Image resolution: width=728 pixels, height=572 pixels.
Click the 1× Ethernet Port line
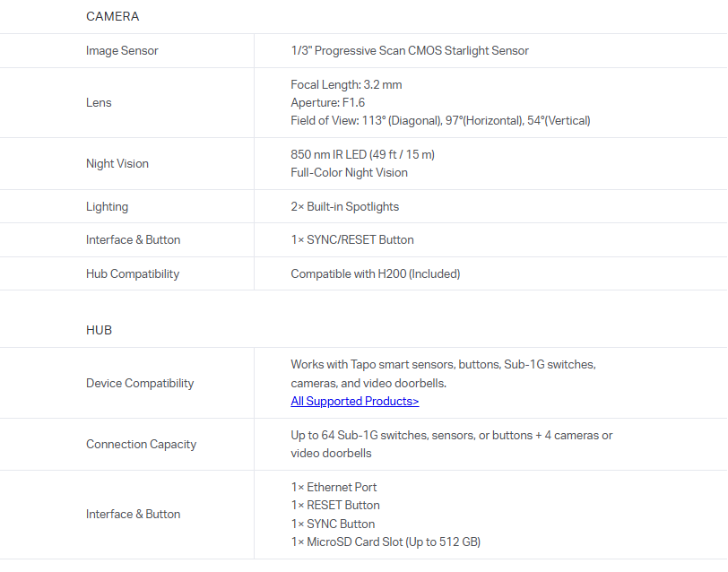334,487
